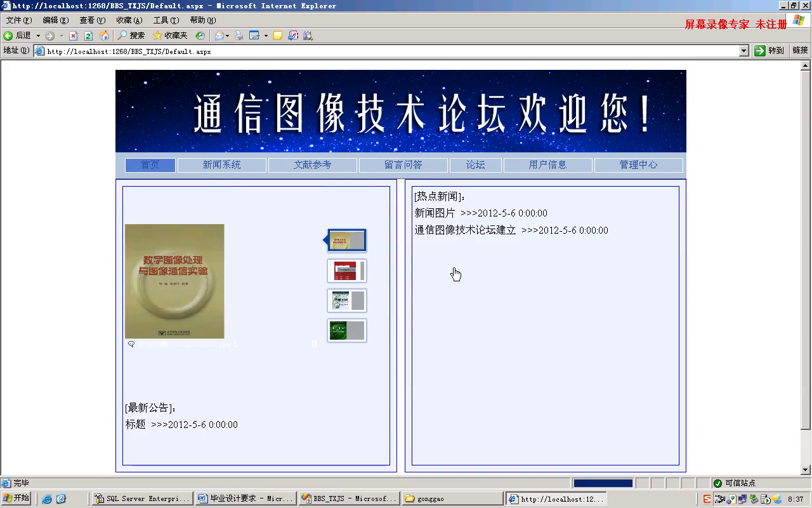
Task: Go to the Home page icon
Action: (104, 36)
